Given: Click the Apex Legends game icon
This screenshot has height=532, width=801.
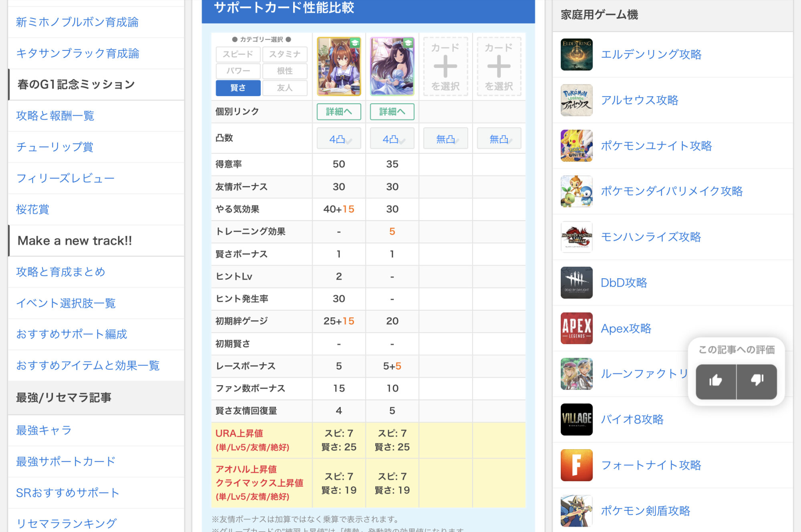Looking at the screenshot, I should coord(576,328).
